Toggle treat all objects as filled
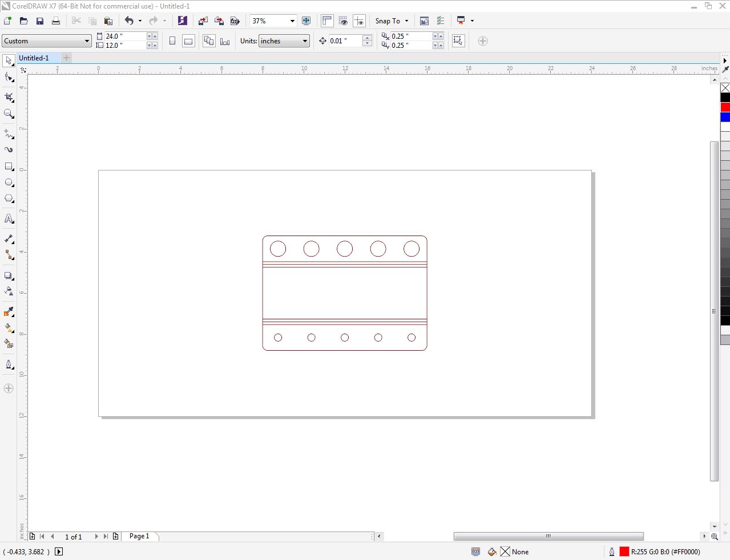Screen dimensions: 730x560 (x=458, y=41)
